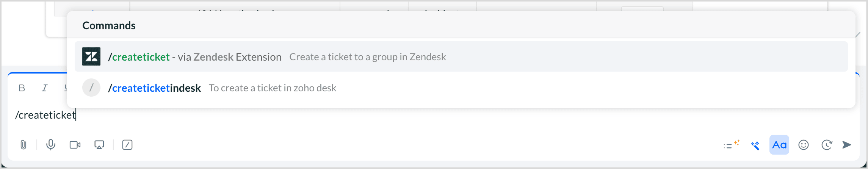This screenshot has width=868, height=169.
Task: Click the paperclip attach file icon
Action: click(24, 145)
